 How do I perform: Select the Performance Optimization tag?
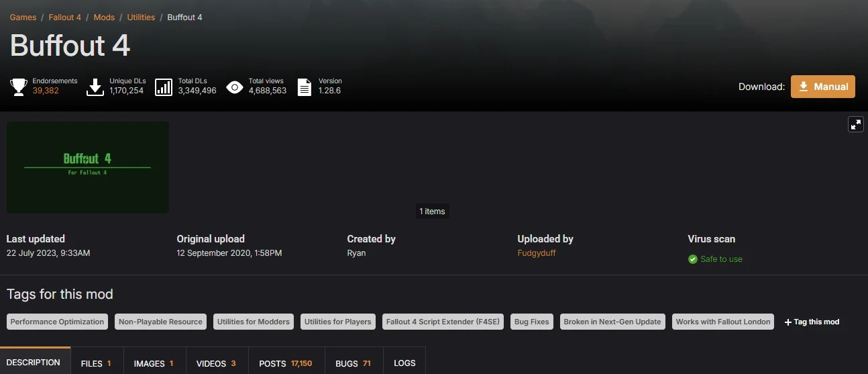(x=58, y=322)
